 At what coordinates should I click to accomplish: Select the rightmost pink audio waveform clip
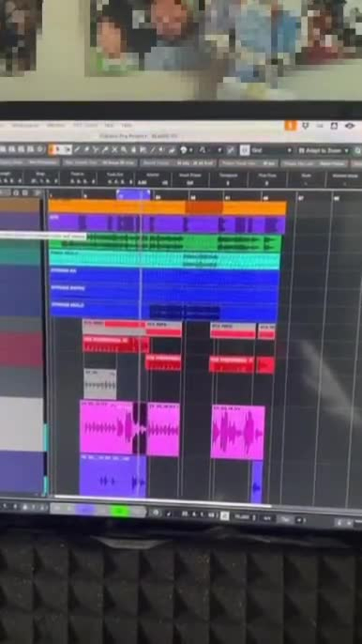[237, 432]
